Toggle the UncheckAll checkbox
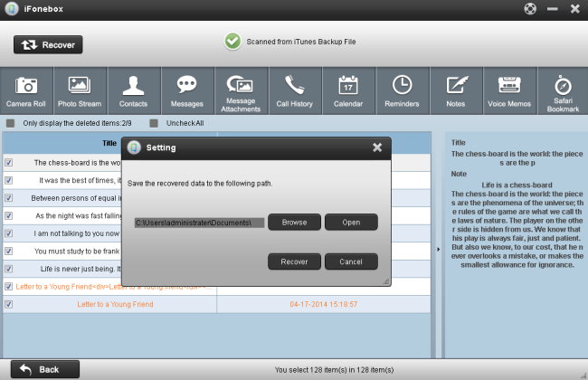The height and width of the screenshot is (380, 588). point(155,123)
